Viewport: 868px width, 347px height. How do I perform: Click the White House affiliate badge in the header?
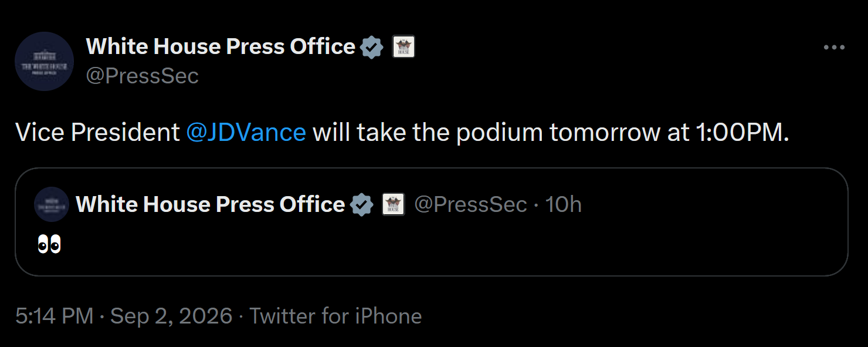[x=403, y=47]
